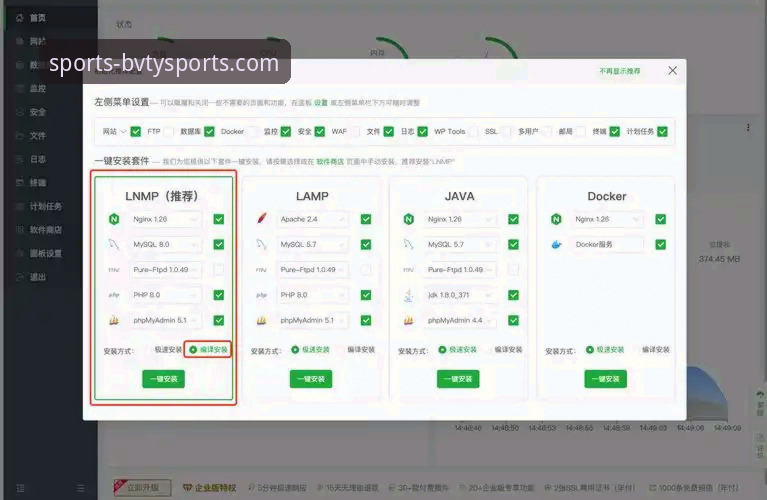Open the 日志 logs sidebar icon
Image resolution: width=767 pixels, height=500 pixels.
tap(20, 159)
